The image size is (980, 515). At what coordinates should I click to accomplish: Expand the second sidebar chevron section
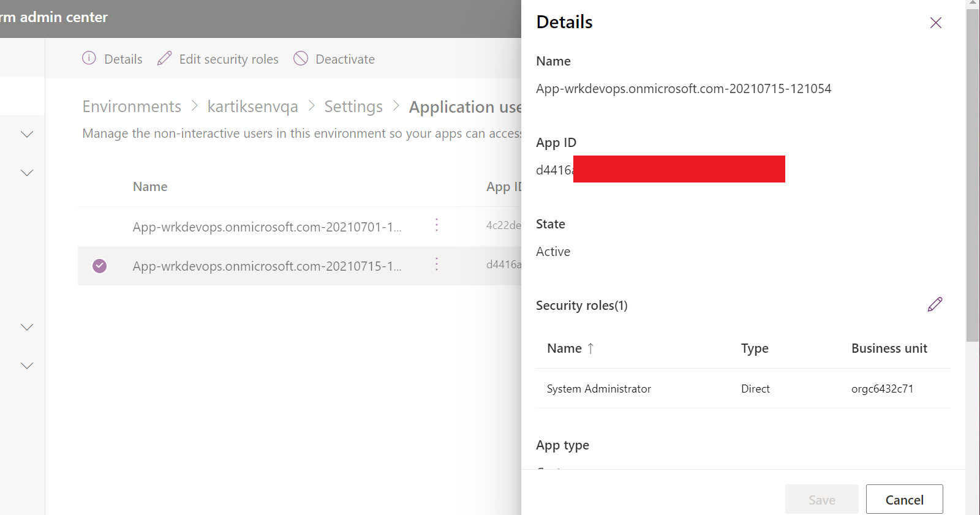click(x=27, y=173)
